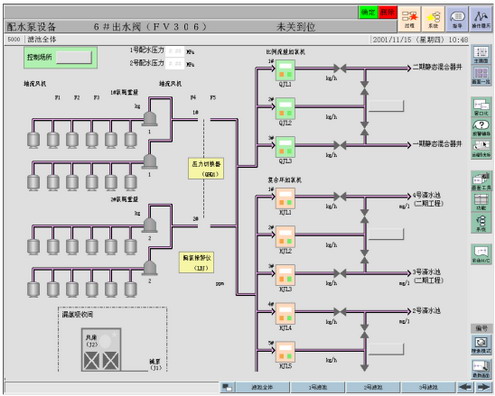Open the guidance message bubble icon

coord(457,19)
